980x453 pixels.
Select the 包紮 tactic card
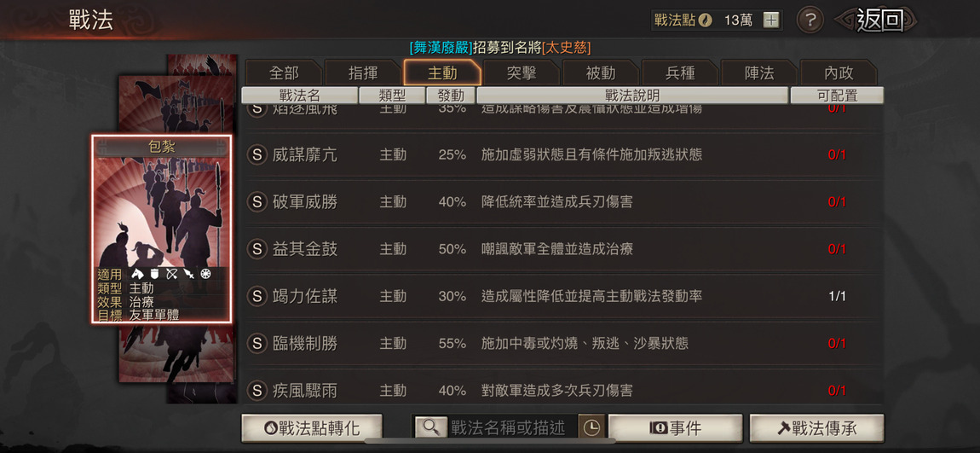(x=161, y=229)
